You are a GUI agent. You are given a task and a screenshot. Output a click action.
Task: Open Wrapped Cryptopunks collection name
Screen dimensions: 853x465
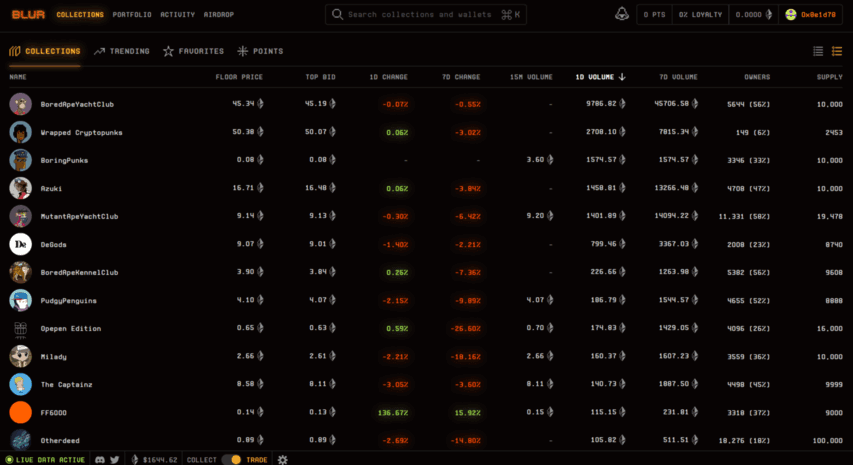click(82, 133)
